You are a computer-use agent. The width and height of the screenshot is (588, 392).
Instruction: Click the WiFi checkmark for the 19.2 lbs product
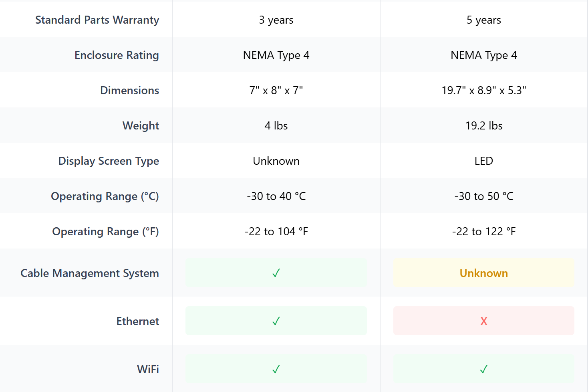pos(483,369)
